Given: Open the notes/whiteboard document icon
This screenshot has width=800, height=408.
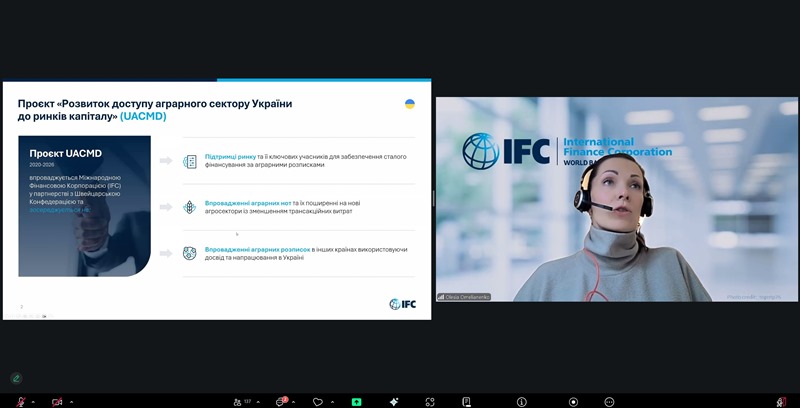Looking at the screenshot, I should [x=466, y=402].
